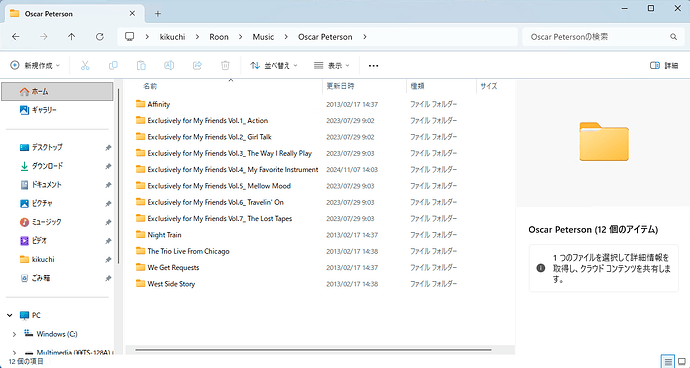Viewport: 690px width, 368px height.
Task: Click the folder icon of Night Train
Action: [x=140, y=235]
